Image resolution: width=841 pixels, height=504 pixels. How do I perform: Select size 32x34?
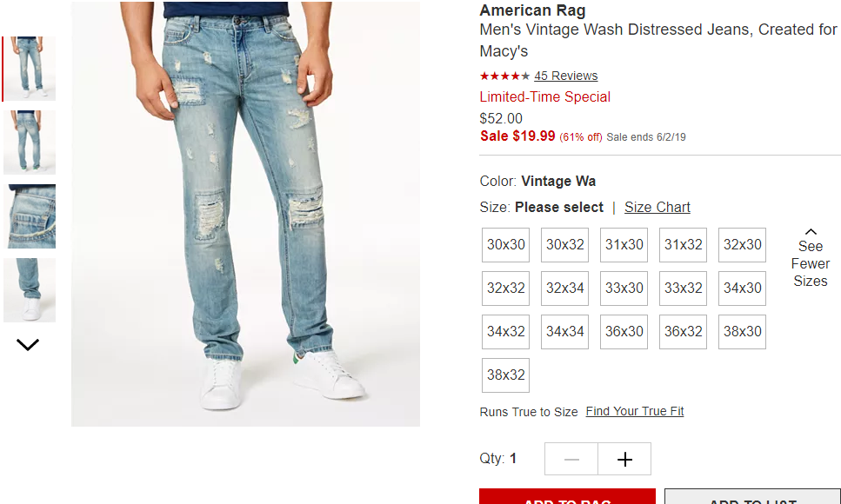pyautogui.click(x=564, y=288)
